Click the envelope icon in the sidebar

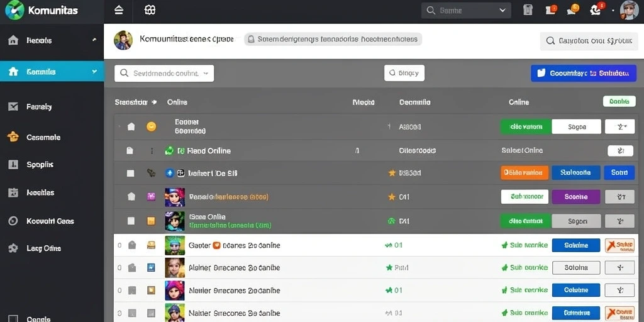click(13, 107)
